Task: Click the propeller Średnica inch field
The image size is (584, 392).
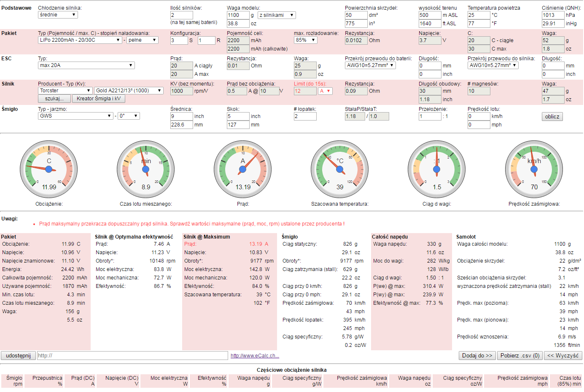Action: pos(181,116)
